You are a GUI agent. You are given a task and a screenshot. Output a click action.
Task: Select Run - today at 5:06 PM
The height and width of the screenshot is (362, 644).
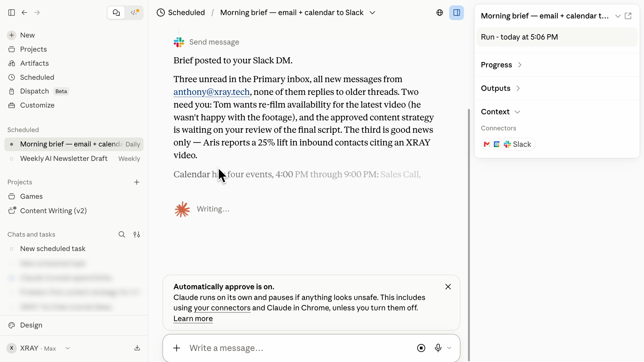[557, 37]
